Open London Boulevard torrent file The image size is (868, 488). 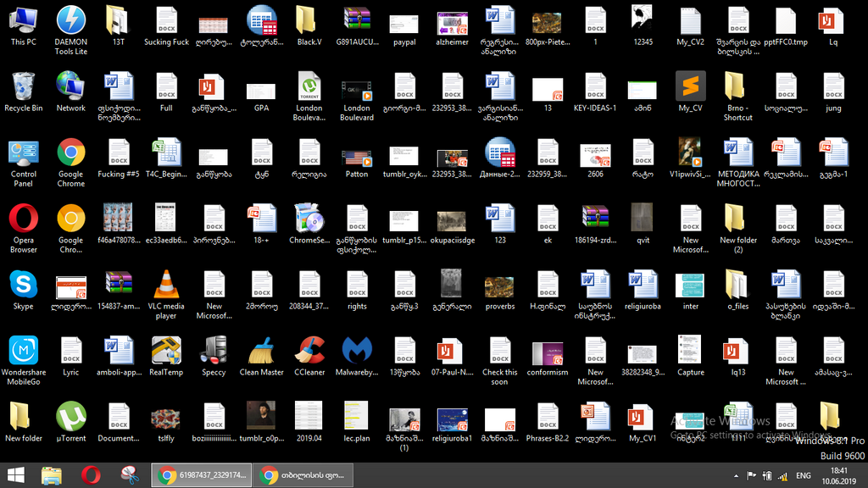[x=309, y=97]
